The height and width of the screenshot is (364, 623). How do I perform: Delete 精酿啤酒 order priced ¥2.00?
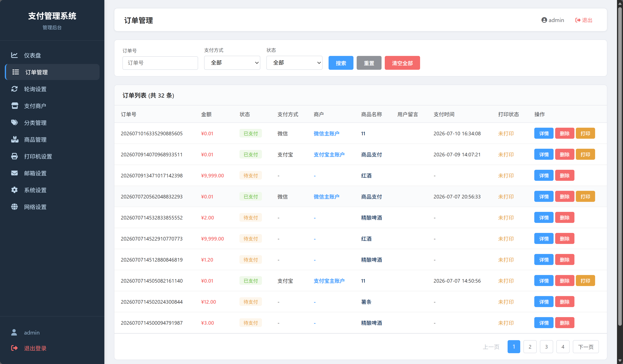[x=564, y=217]
